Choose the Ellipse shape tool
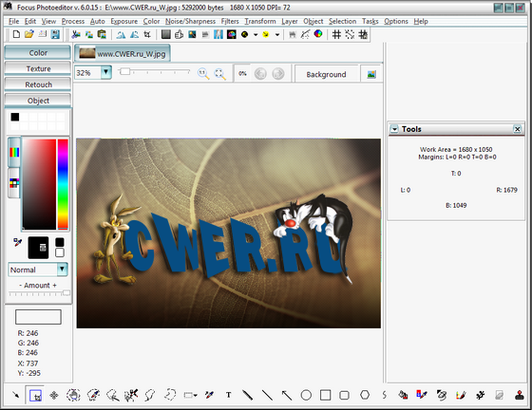 click(306, 395)
